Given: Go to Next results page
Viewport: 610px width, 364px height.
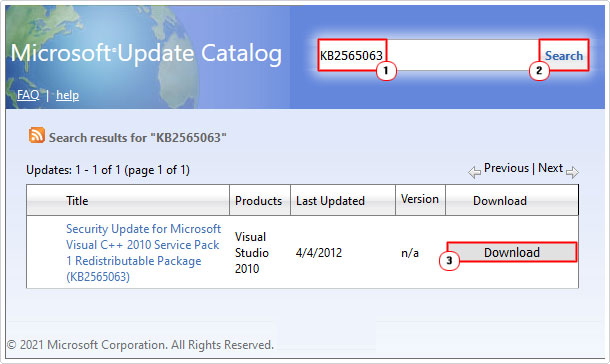Looking at the screenshot, I should pyautogui.click(x=550, y=168).
